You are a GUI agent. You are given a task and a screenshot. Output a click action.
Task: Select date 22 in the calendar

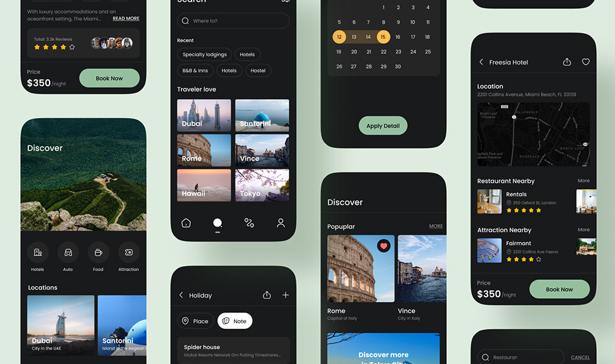click(383, 51)
